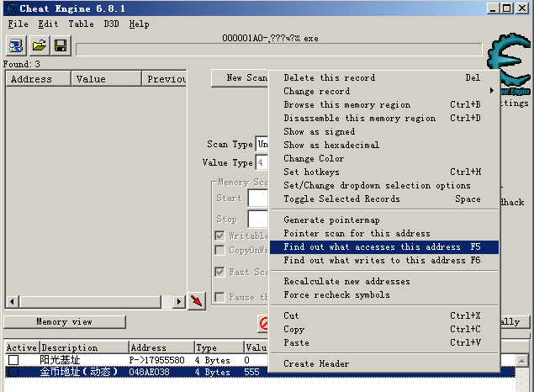Copy selected addresses with the red arrow icon
534x392 pixels.
pos(197,300)
